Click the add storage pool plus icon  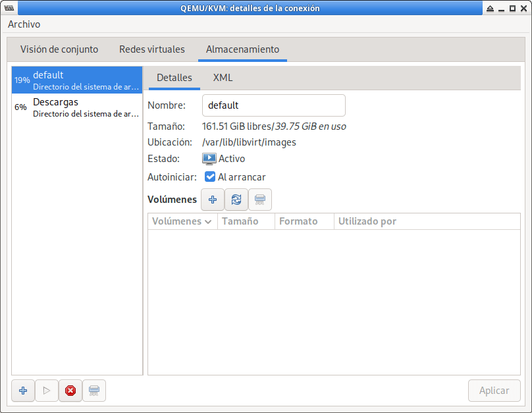23,391
